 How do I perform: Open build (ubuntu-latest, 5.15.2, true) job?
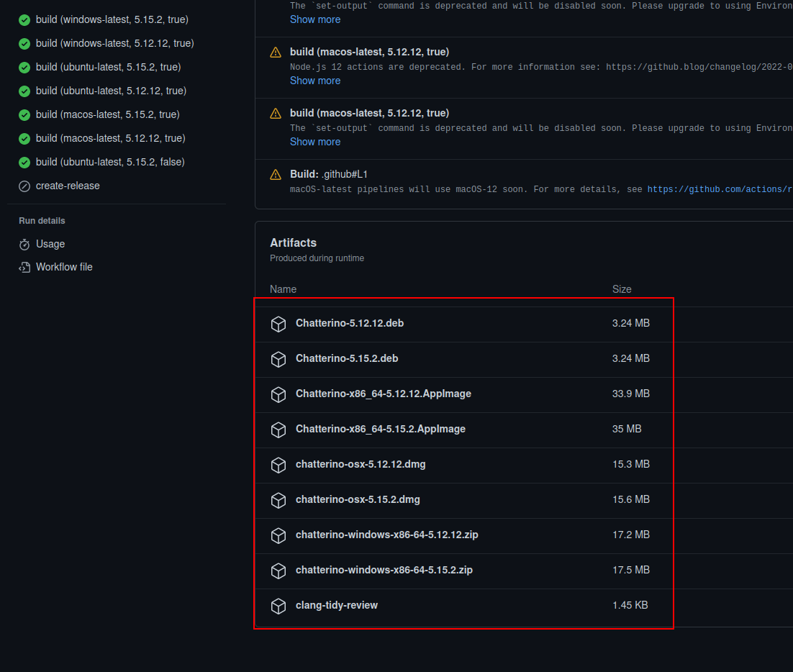point(108,67)
